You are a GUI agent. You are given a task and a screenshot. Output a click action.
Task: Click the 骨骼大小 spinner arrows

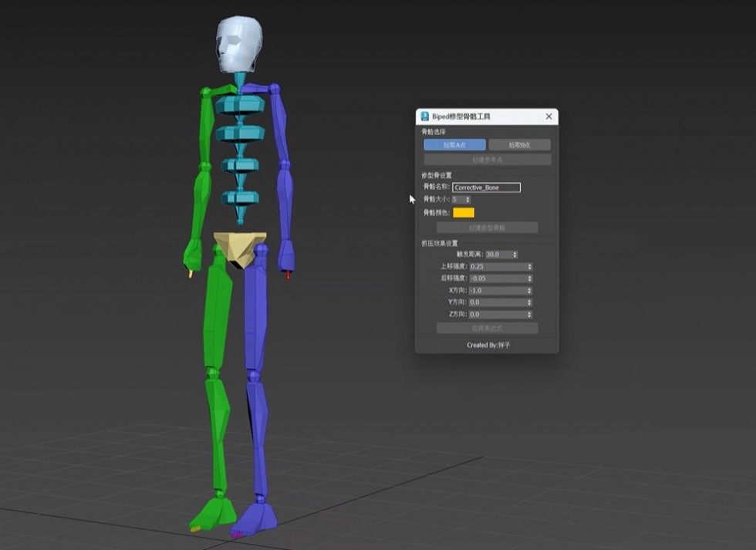(468, 200)
